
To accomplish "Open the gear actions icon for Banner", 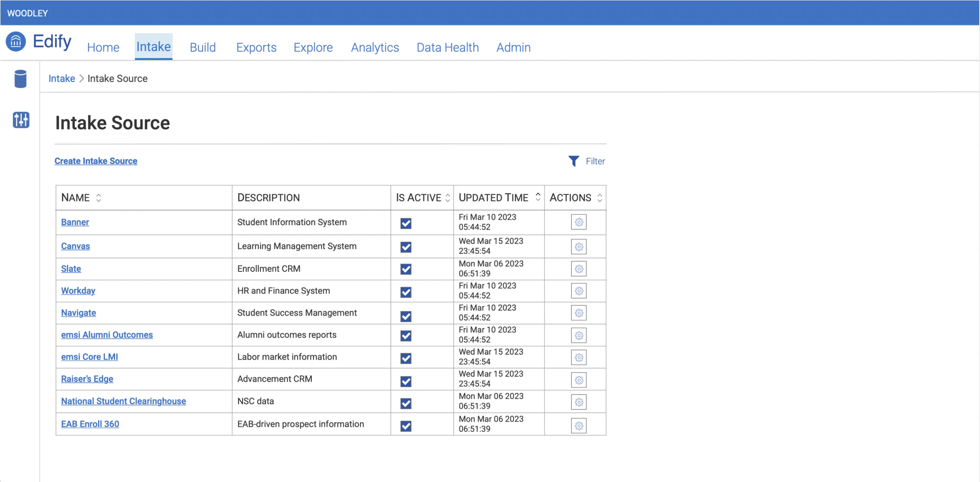I will (x=579, y=222).
